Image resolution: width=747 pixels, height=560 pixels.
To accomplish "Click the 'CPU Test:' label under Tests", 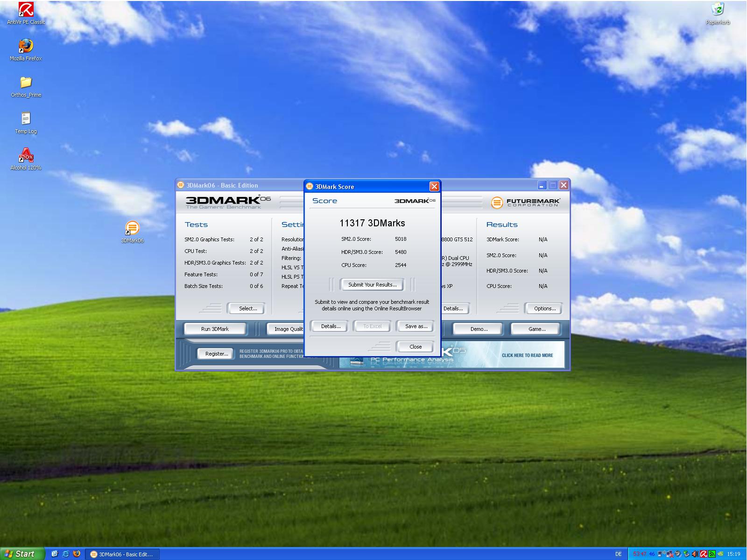I will 196,251.
